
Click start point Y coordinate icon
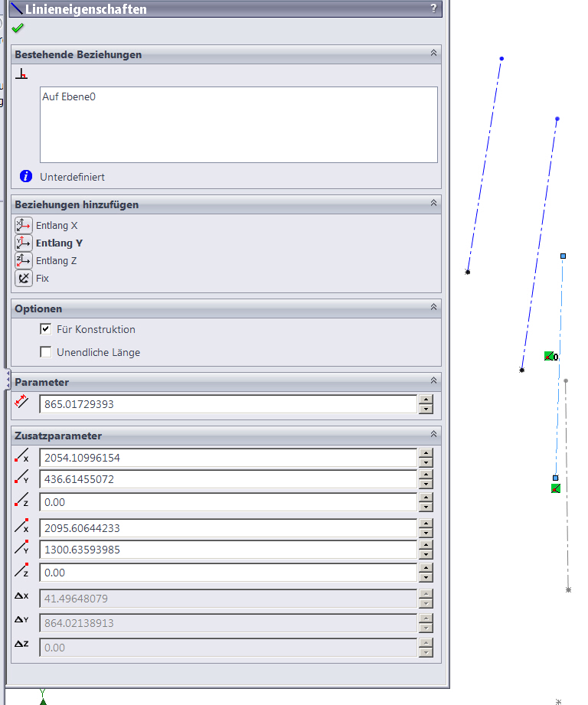(x=21, y=477)
